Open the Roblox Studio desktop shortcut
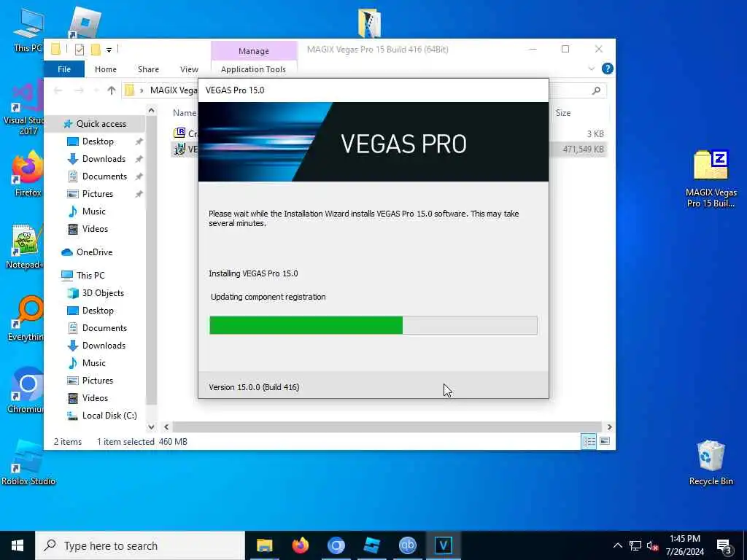 [28, 462]
